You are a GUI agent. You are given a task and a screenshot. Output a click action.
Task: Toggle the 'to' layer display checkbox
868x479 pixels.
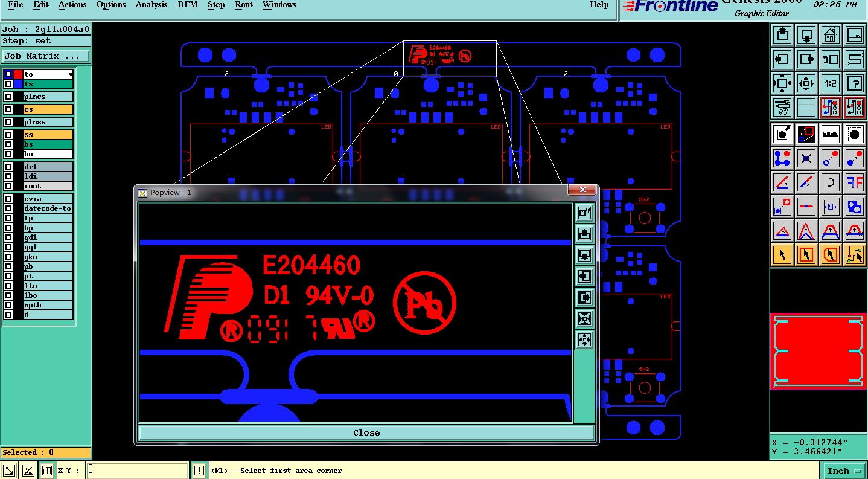pyautogui.click(x=8, y=74)
